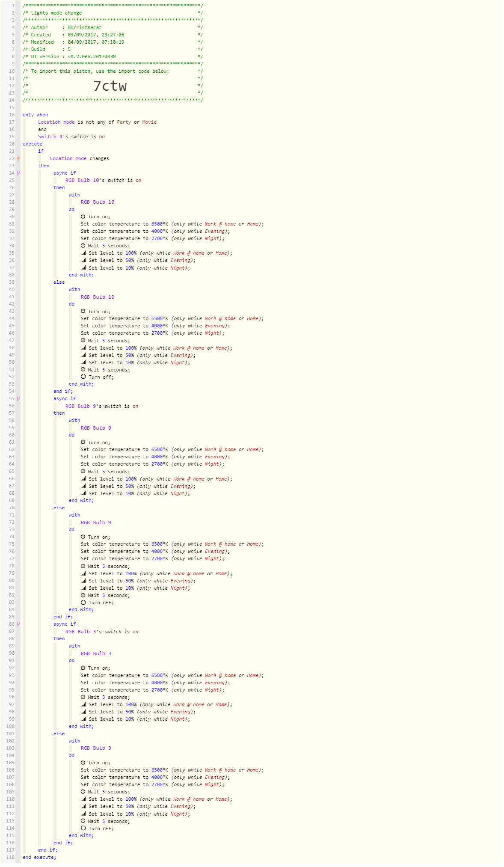This screenshot has height=867, width=504.
Task: Click the level bars icon on line 37
Action: coord(83,267)
